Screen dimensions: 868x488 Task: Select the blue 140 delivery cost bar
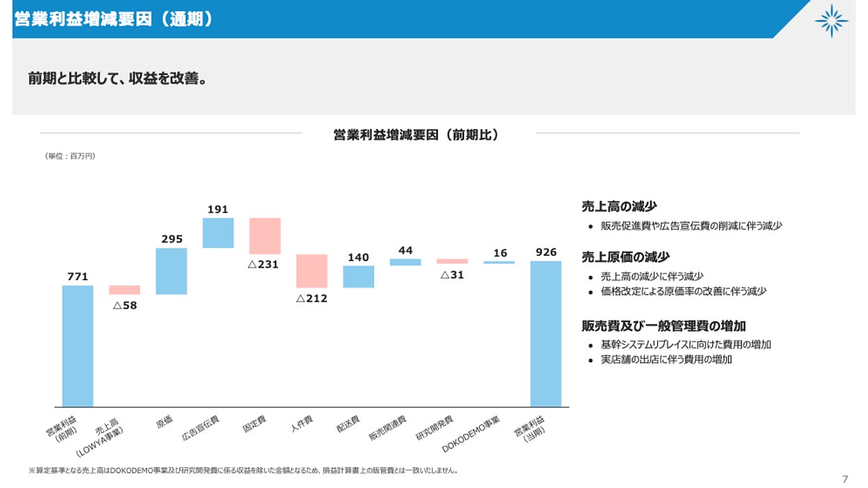coord(358,277)
